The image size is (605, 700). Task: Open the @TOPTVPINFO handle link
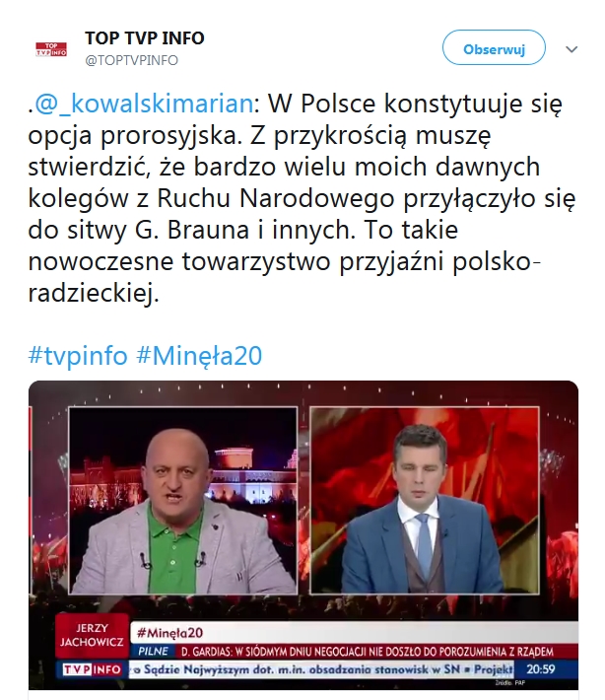pos(132,60)
